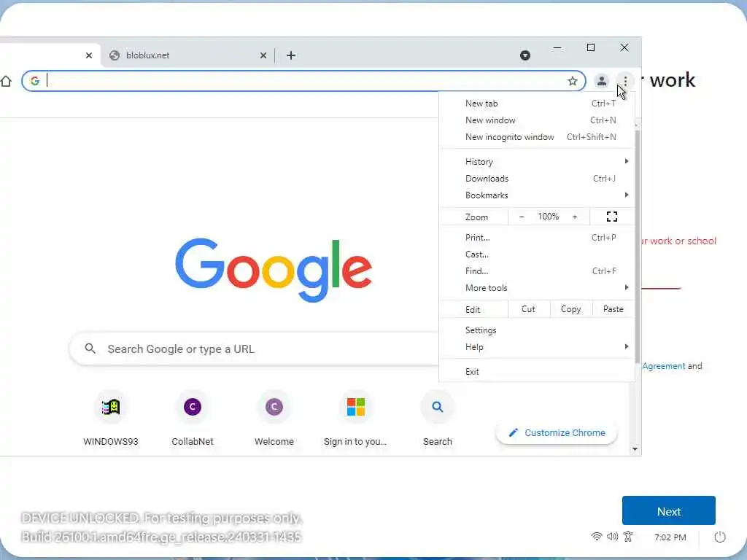Select Cast... menu item
This screenshot has width=747, height=560.
(x=537, y=254)
